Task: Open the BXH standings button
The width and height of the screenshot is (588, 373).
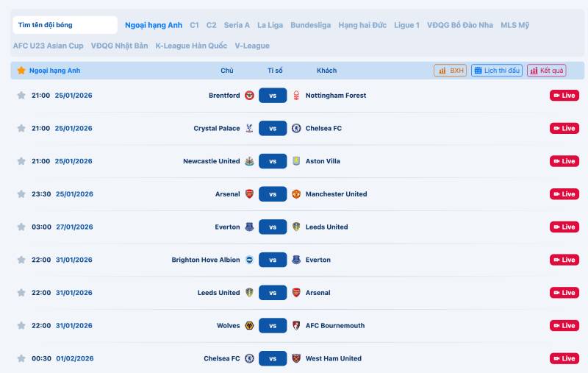Action: pos(450,70)
